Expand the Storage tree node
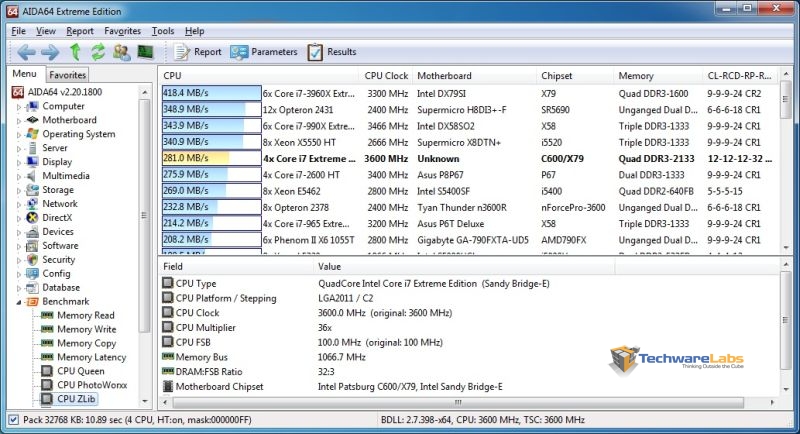 click(x=19, y=190)
